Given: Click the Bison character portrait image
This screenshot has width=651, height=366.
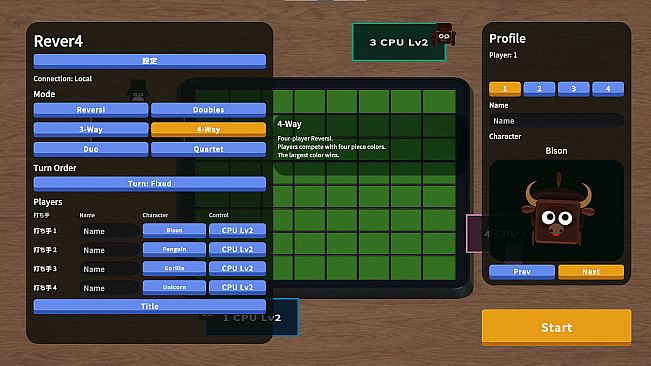Looking at the screenshot, I should (556, 210).
